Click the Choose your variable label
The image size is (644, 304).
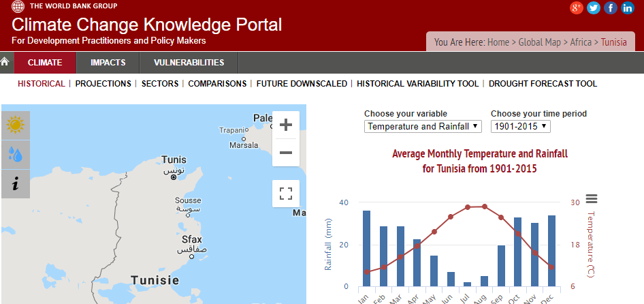click(x=406, y=114)
